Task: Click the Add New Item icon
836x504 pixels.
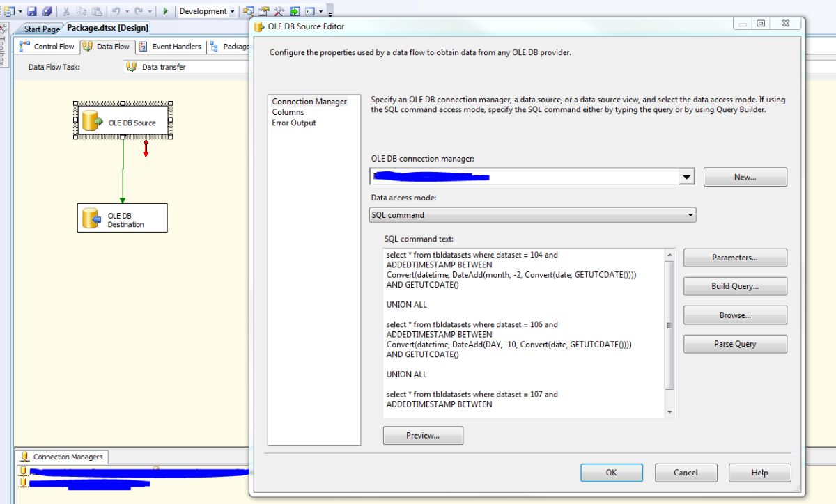Action: (11, 11)
